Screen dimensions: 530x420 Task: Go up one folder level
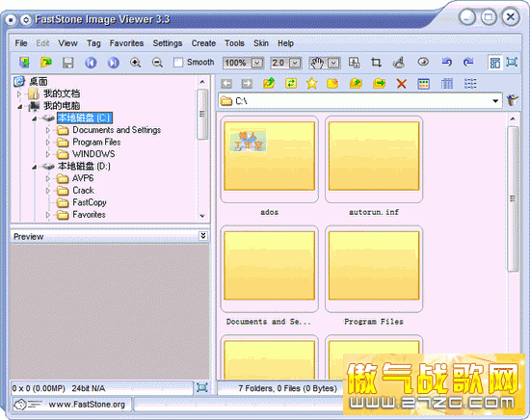[x=269, y=83]
